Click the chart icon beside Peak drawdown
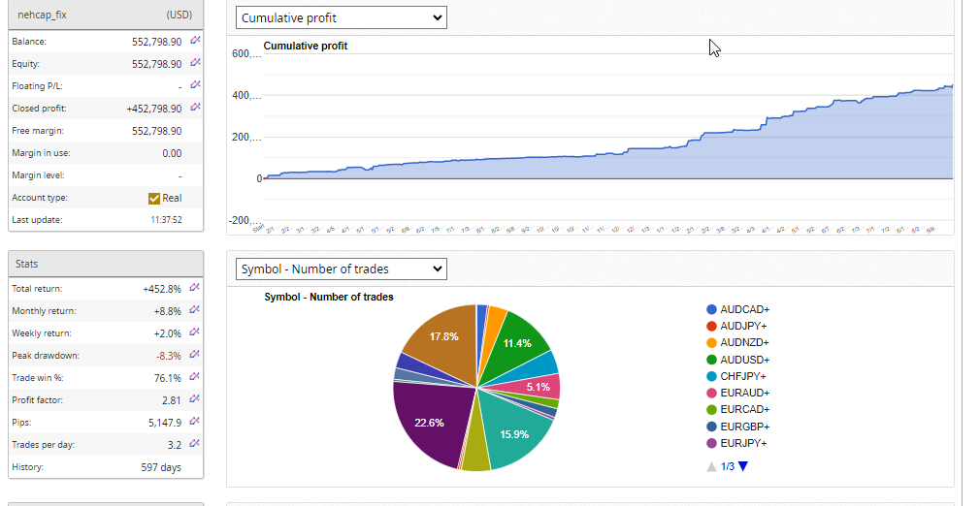The height and width of the screenshot is (506, 980). click(195, 354)
